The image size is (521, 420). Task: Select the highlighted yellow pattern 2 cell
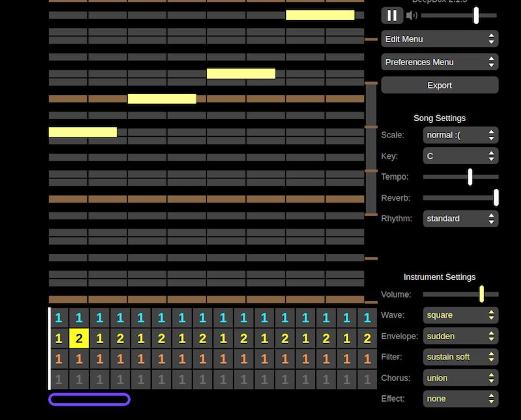pyautogui.click(x=79, y=338)
